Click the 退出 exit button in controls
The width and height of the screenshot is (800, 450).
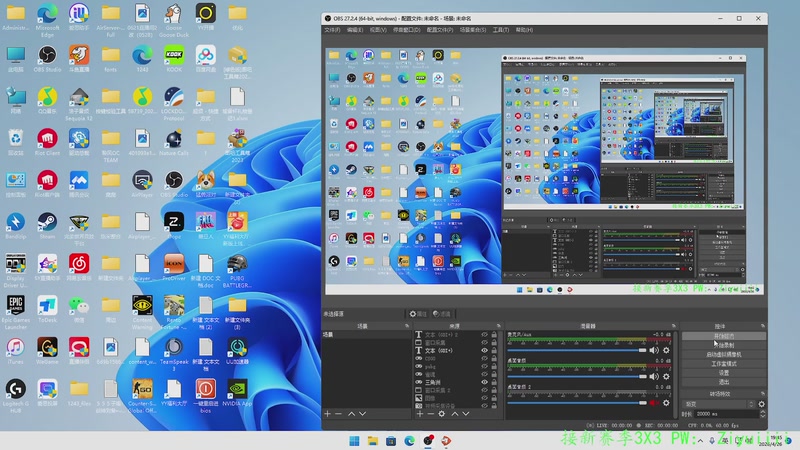click(723, 382)
